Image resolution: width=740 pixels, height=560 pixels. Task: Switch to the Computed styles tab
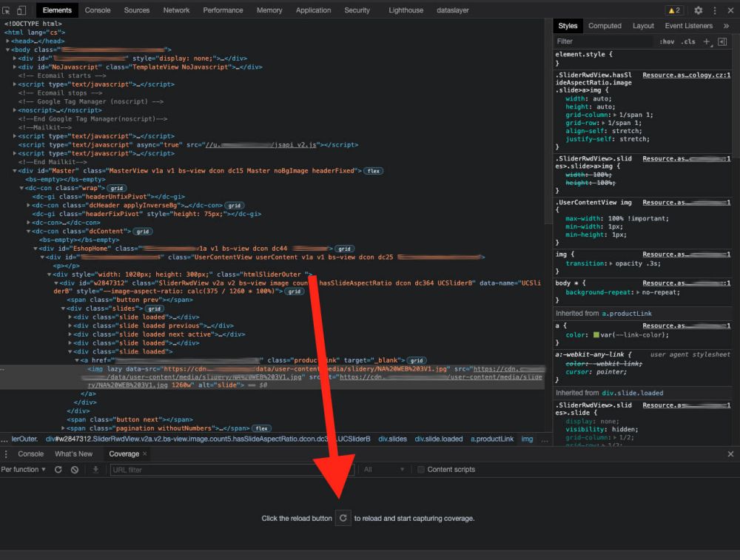click(x=605, y=26)
